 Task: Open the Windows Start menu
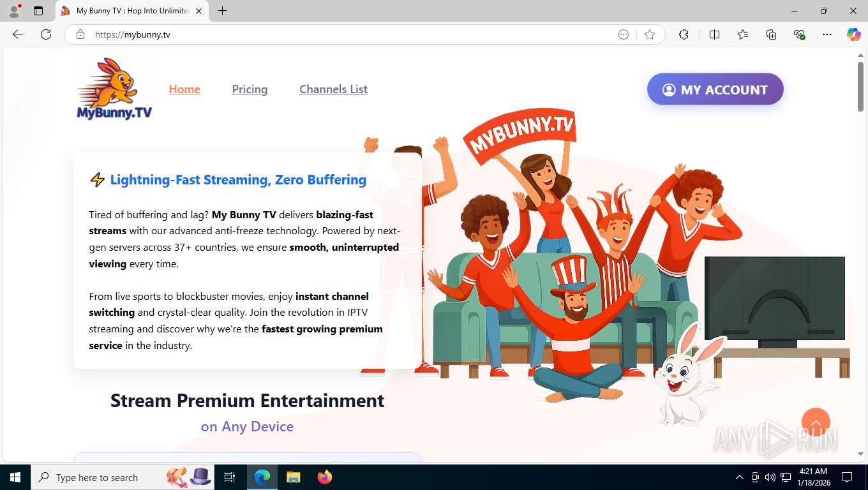click(15, 477)
